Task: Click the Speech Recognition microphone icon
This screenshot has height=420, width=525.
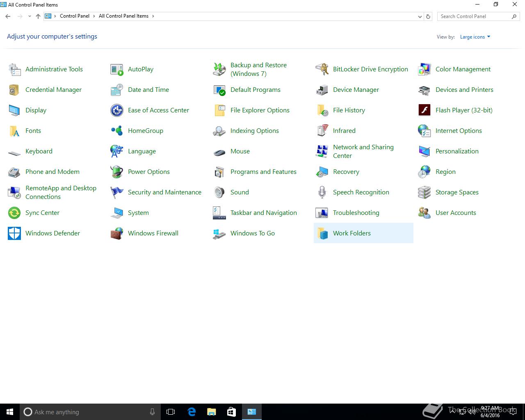Action: 322,192
